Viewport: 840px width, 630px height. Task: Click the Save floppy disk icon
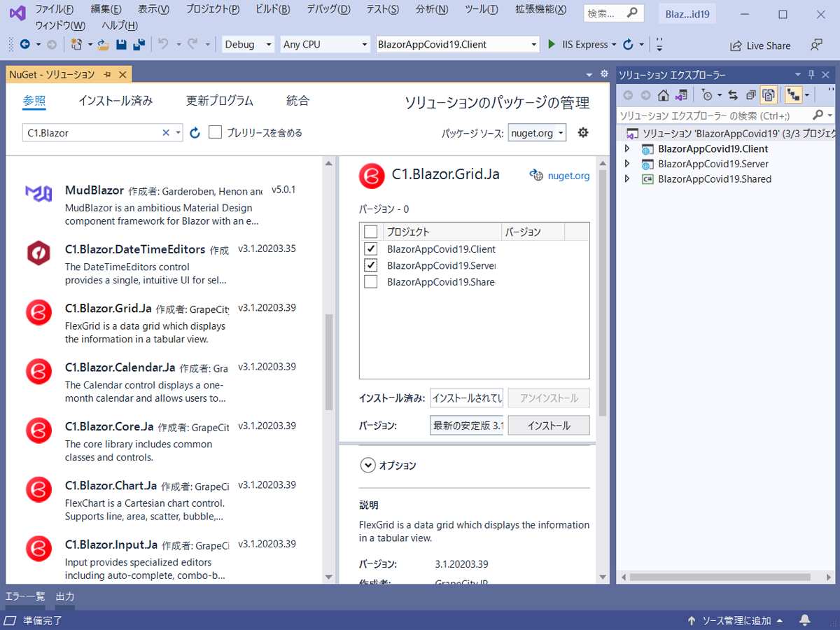coord(121,44)
